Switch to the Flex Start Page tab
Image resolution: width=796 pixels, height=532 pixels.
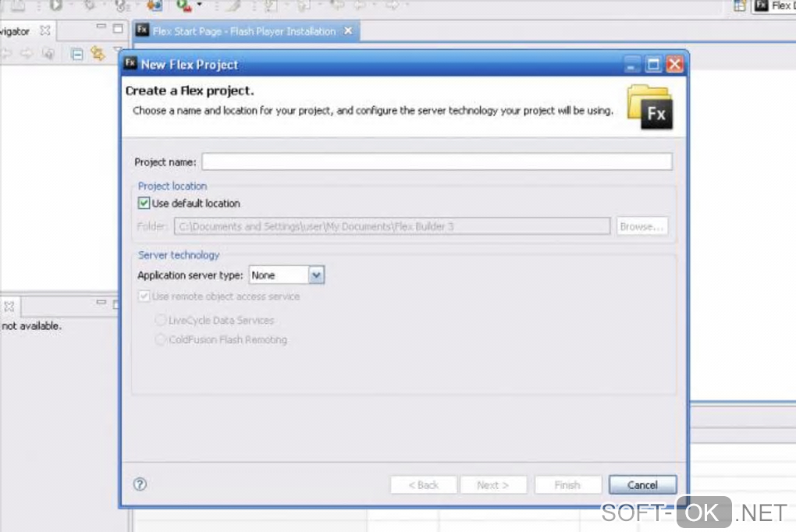point(244,31)
